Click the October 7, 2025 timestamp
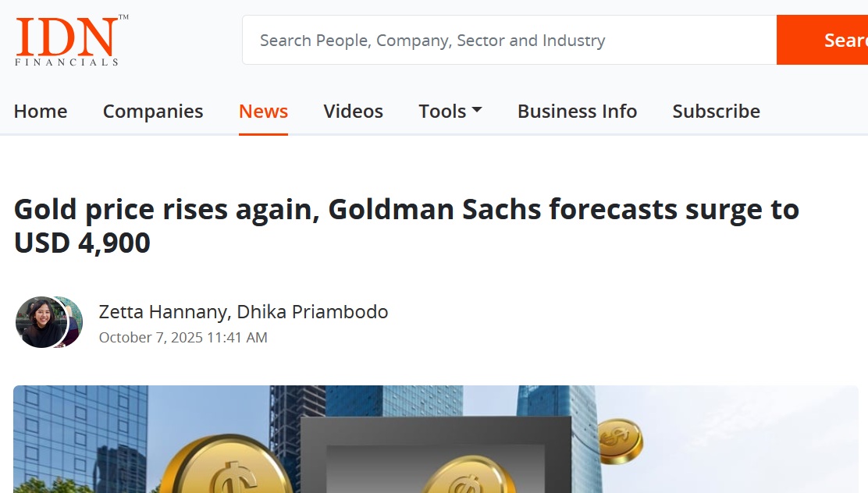Image resolution: width=868 pixels, height=493 pixels. 183,338
